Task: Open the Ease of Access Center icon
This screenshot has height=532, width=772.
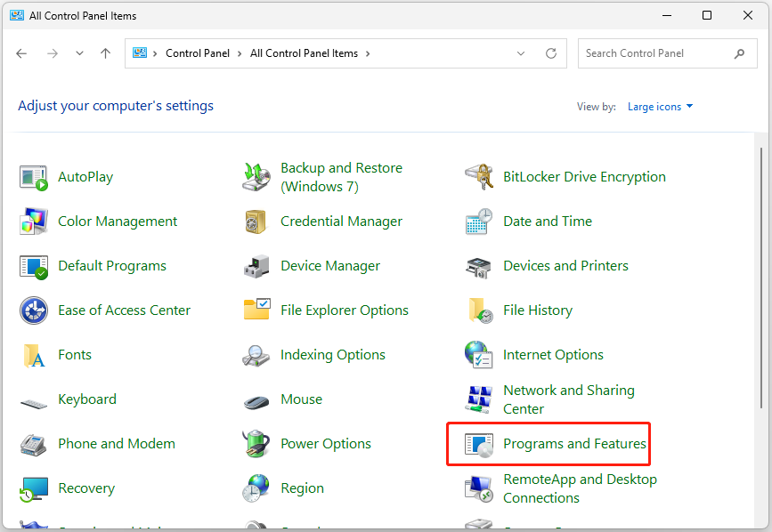Action: coord(34,310)
